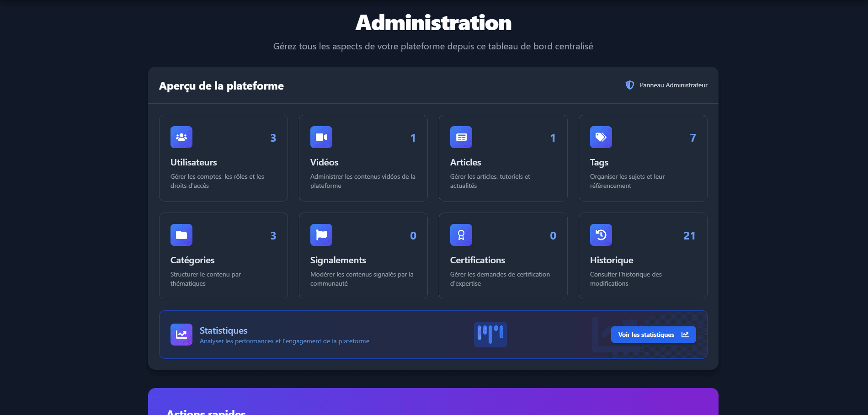
Task: Select the Aperçu de la plateforme heading
Action: pyautogui.click(x=221, y=86)
